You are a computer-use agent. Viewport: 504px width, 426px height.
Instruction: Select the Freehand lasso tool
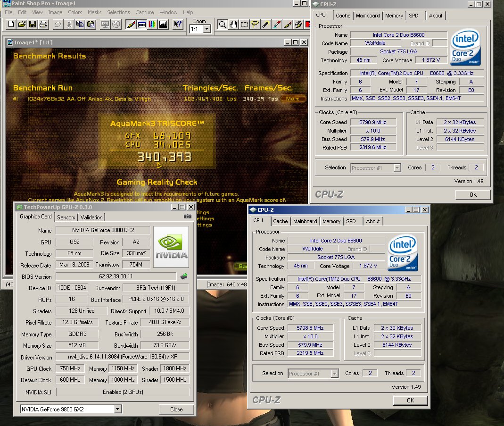coord(255,24)
